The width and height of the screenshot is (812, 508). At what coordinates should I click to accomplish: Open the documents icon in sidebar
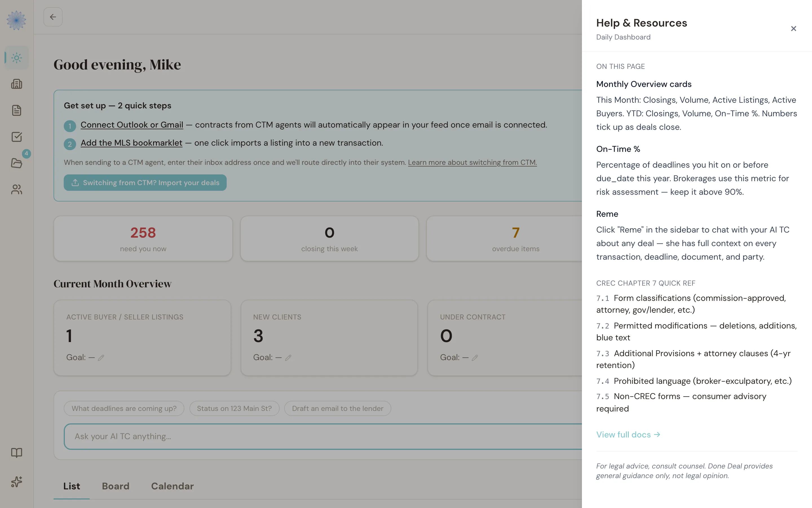(x=16, y=110)
